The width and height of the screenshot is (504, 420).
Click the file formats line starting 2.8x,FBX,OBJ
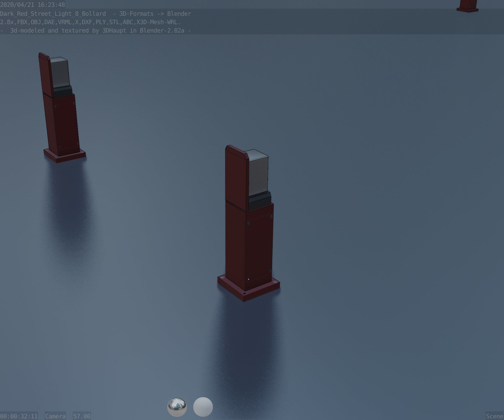click(90, 22)
